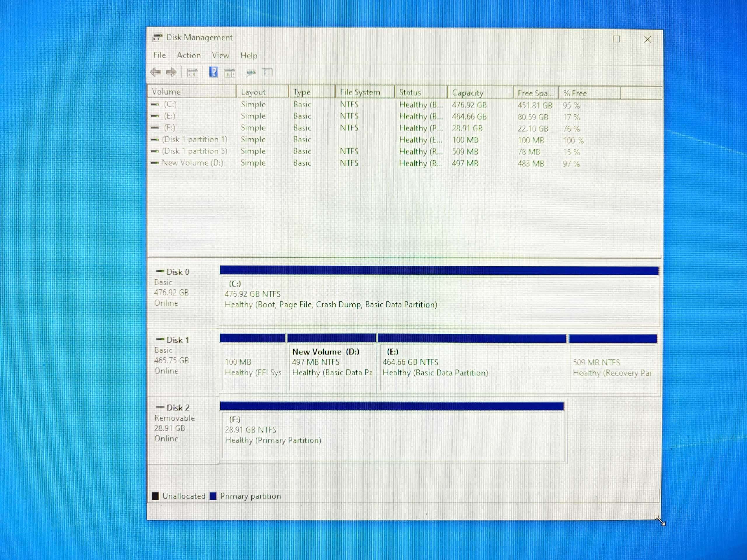This screenshot has width=747, height=560.
Task: Click the Back arrow toolbar icon
Action: (155, 72)
